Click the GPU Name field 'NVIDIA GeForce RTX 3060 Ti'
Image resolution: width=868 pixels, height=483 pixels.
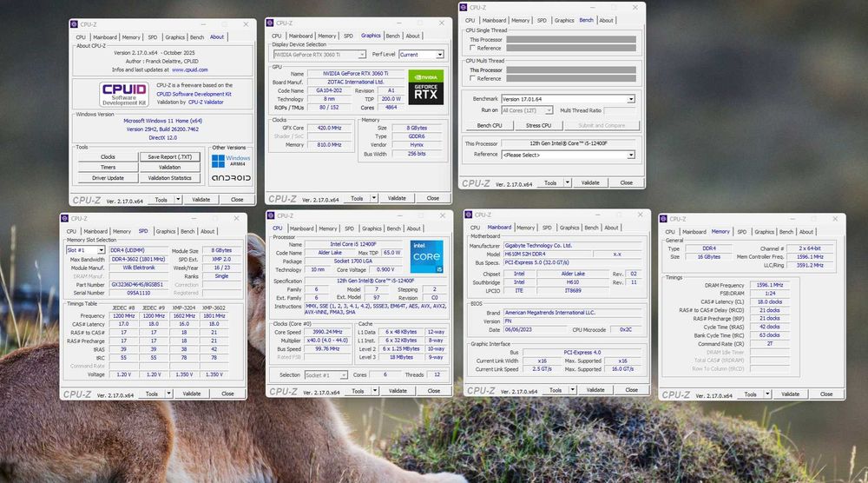tap(355, 73)
